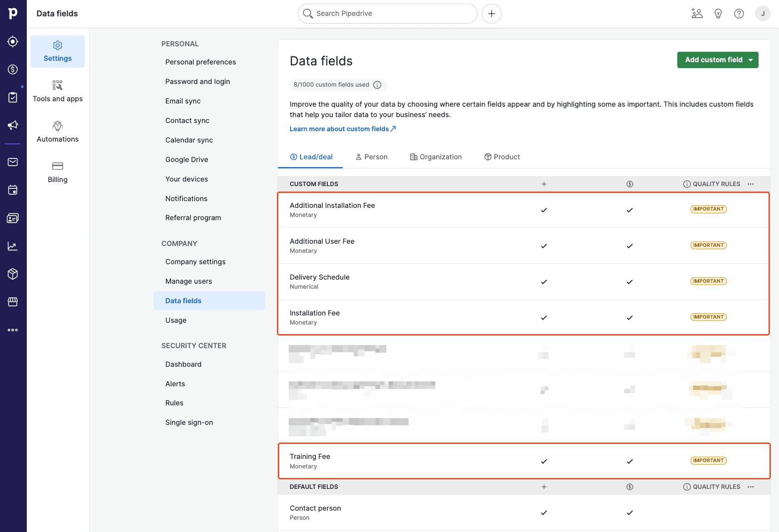Image resolution: width=779 pixels, height=532 pixels.
Task: Toggle the detail view check for Installation Fee
Action: tap(630, 318)
